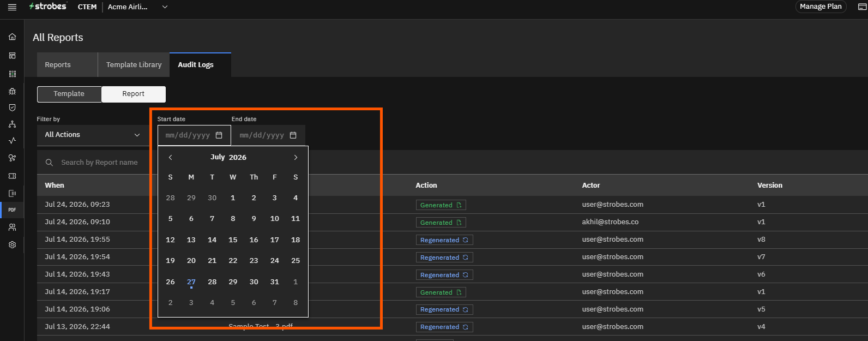Viewport: 868px width, 341px height.
Task: Click the Actor column header
Action: coord(591,186)
